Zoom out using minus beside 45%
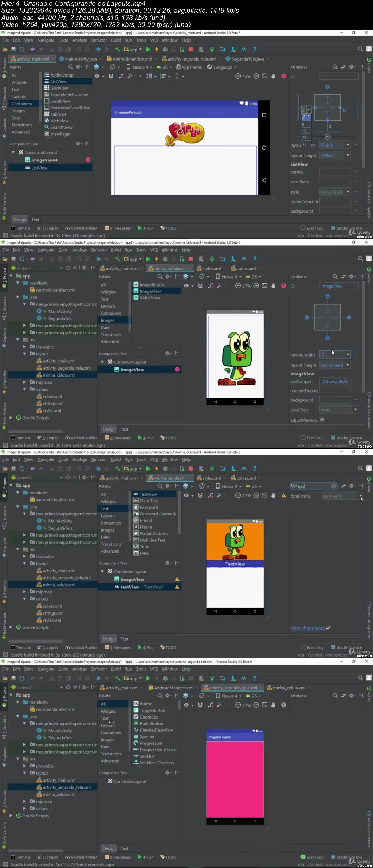This screenshot has height=868, width=373. [x=238, y=77]
